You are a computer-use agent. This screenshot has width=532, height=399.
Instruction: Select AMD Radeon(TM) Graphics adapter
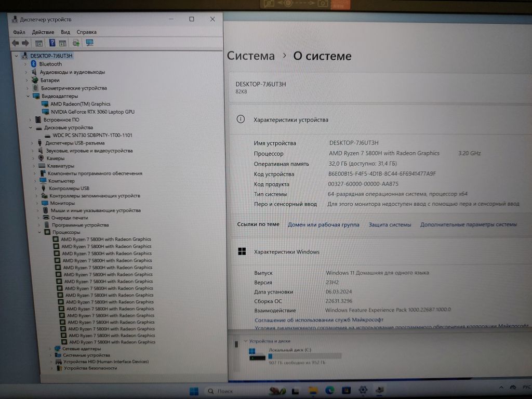[81, 104]
